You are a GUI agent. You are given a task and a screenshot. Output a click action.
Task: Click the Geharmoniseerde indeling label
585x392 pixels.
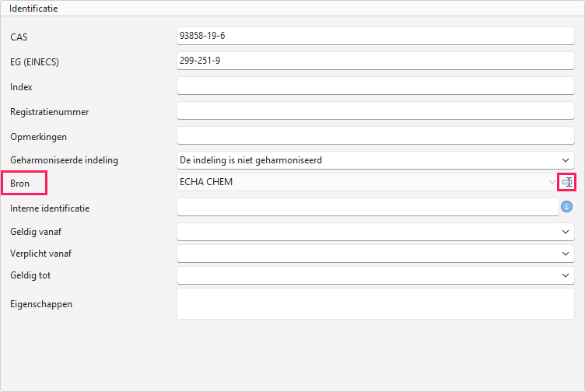[64, 160]
